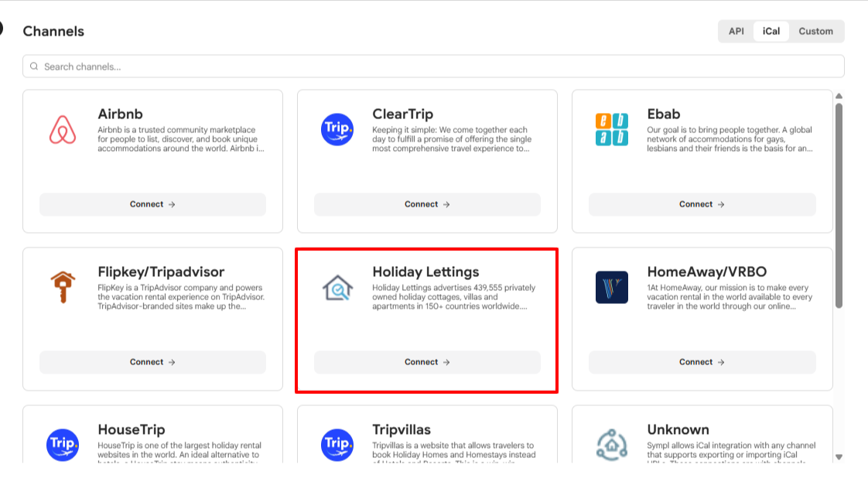Focus the Search channels input field
Screen dimensions: 868x478
[433, 67]
